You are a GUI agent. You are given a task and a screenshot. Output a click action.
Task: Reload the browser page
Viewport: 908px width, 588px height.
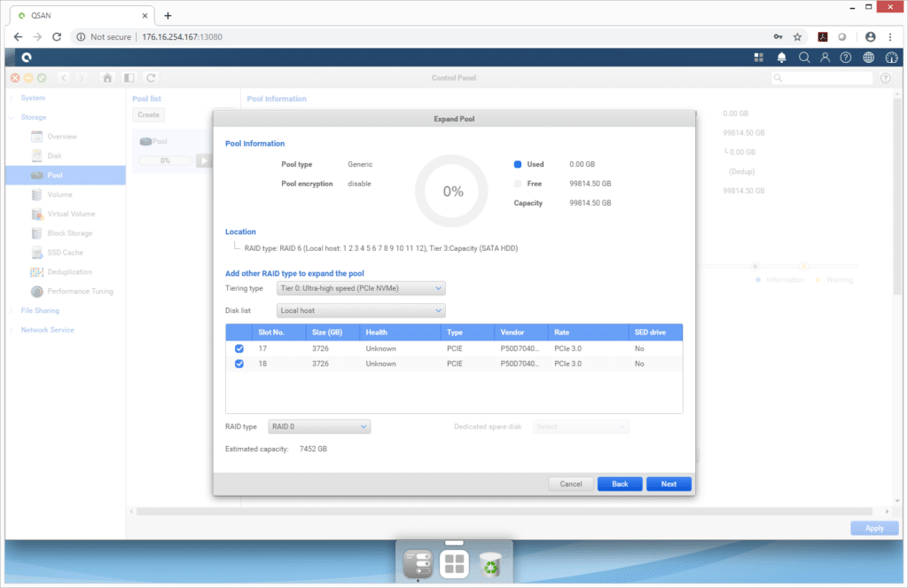coord(57,36)
